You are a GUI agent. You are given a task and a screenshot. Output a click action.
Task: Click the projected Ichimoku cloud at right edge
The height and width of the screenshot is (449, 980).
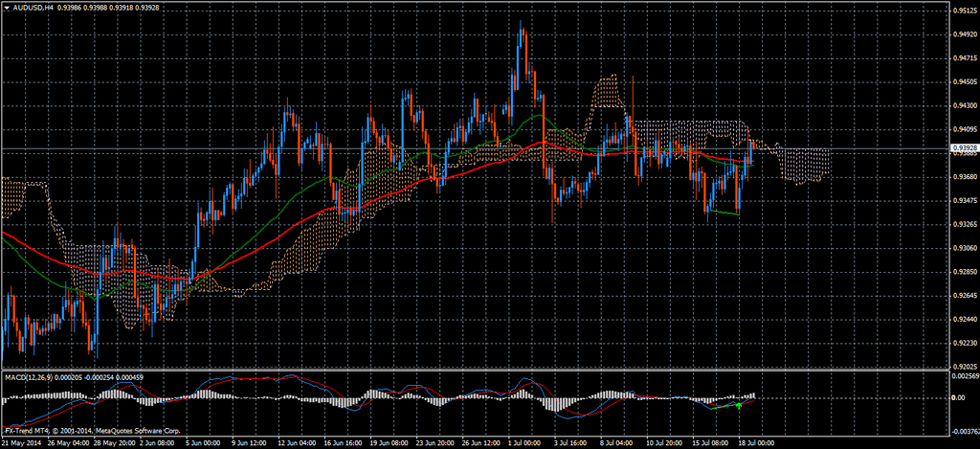tap(804, 165)
